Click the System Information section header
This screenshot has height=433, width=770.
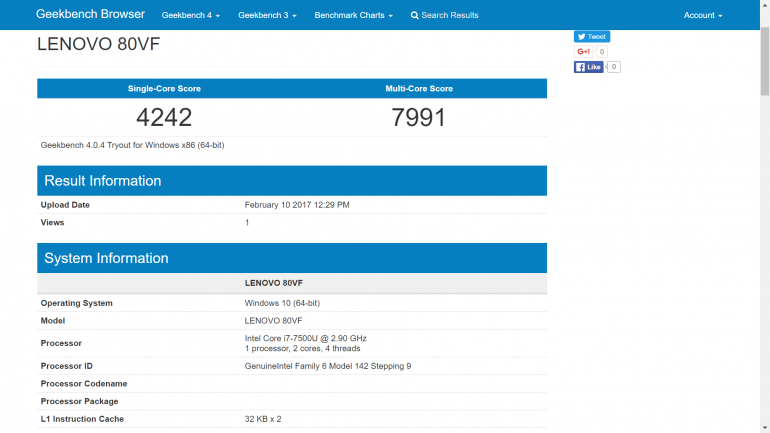click(292, 258)
